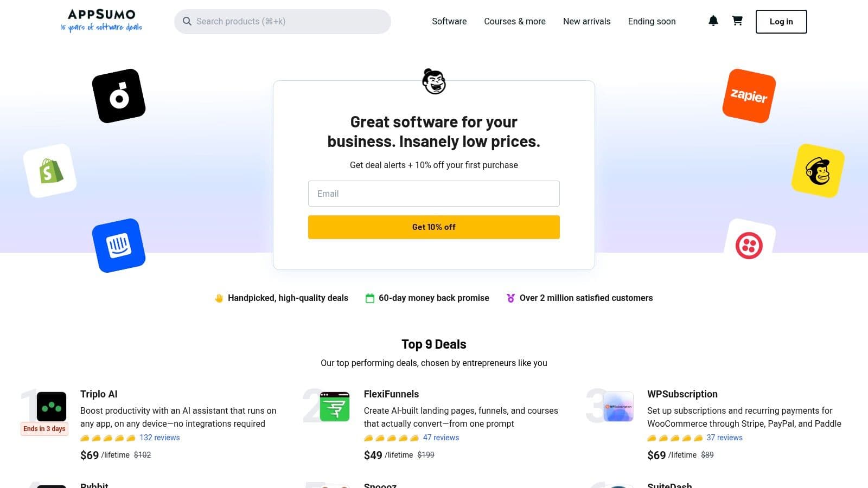
Task: Click the FlexiFunnels app thumbnail
Action: point(334,407)
